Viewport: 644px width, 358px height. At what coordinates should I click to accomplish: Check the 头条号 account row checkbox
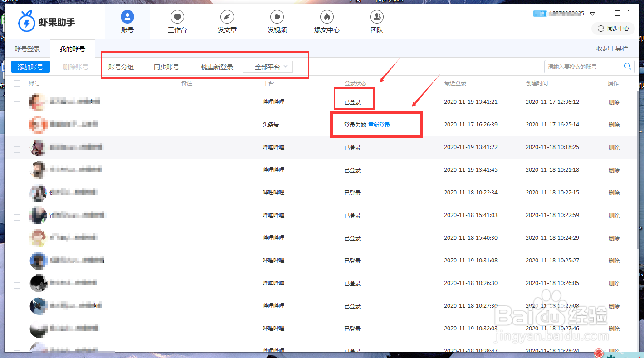pyautogui.click(x=16, y=126)
